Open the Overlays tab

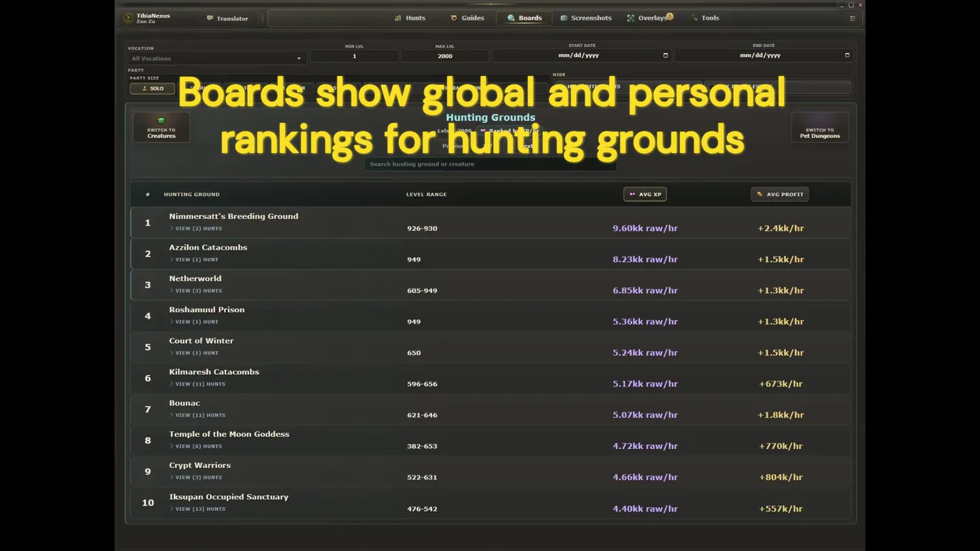click(x=647, y=18)
